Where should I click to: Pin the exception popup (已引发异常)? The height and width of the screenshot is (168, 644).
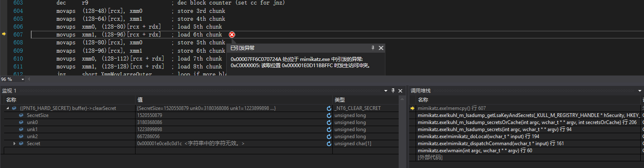(373, 48)
